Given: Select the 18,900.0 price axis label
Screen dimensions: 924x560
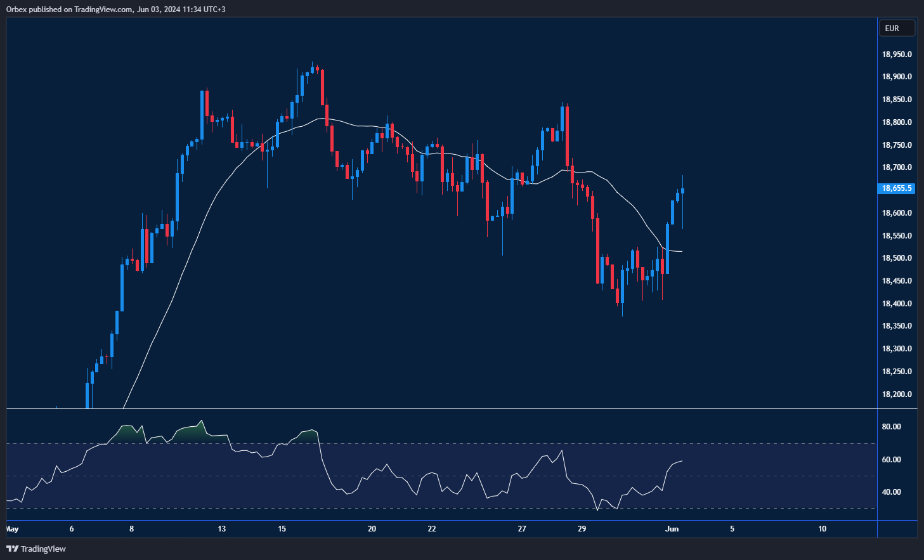Looking at the screenshot, I should pos(897,77).
